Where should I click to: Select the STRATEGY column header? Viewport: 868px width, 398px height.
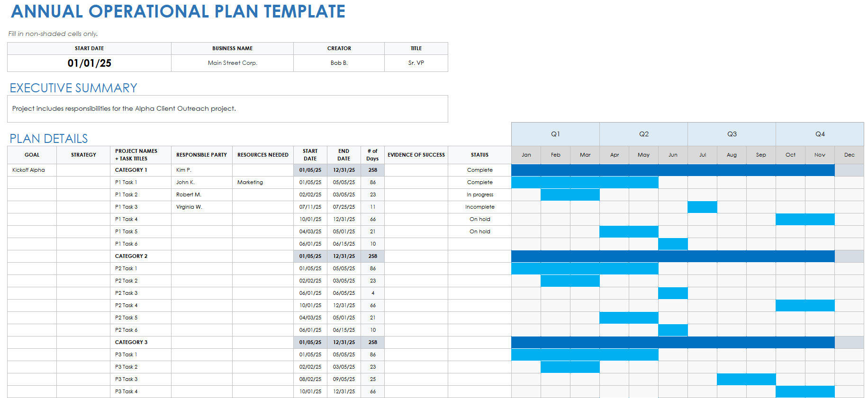tap(83, 155)
